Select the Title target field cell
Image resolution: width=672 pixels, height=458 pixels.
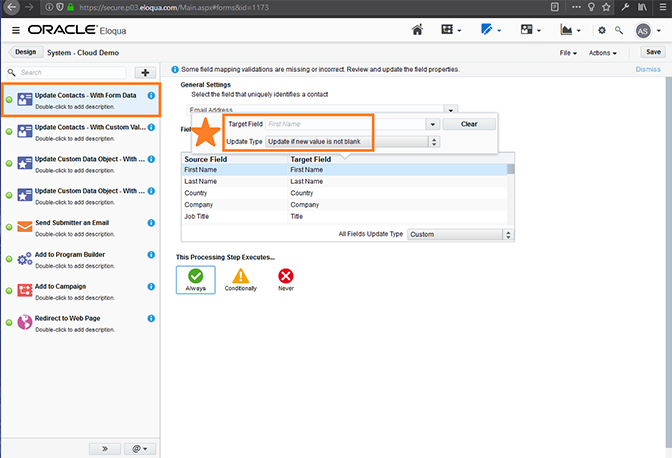coord(397,216)
